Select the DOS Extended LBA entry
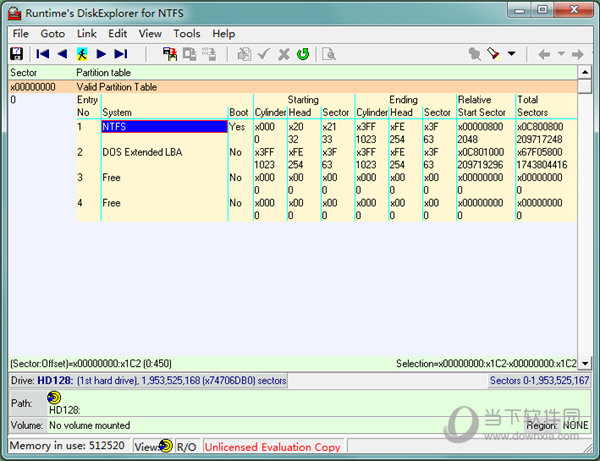This screenshot has height=461, width=600. [x=142, y=152]
